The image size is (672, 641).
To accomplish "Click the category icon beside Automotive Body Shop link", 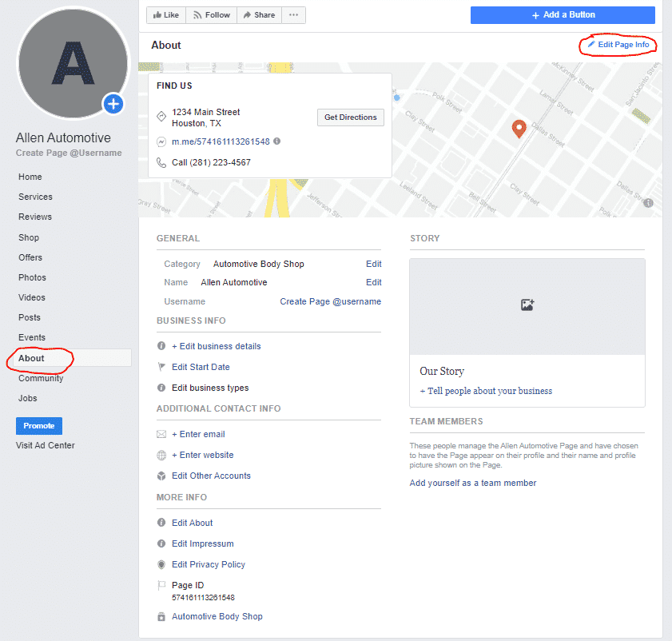I will tap(161, 616).
